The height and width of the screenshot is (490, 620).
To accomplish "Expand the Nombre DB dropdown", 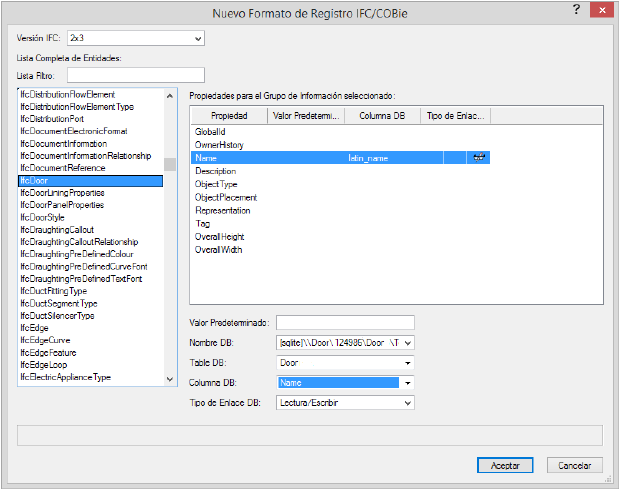I will click(407, 343).
